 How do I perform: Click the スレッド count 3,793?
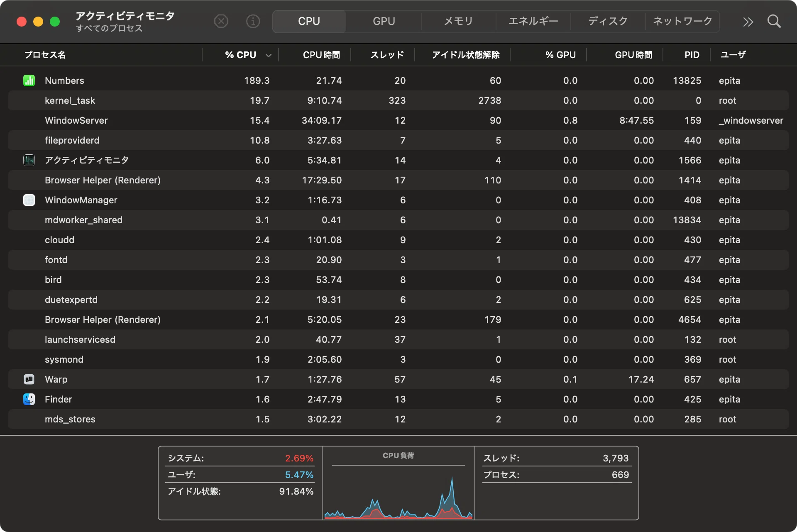pos(616,458)
